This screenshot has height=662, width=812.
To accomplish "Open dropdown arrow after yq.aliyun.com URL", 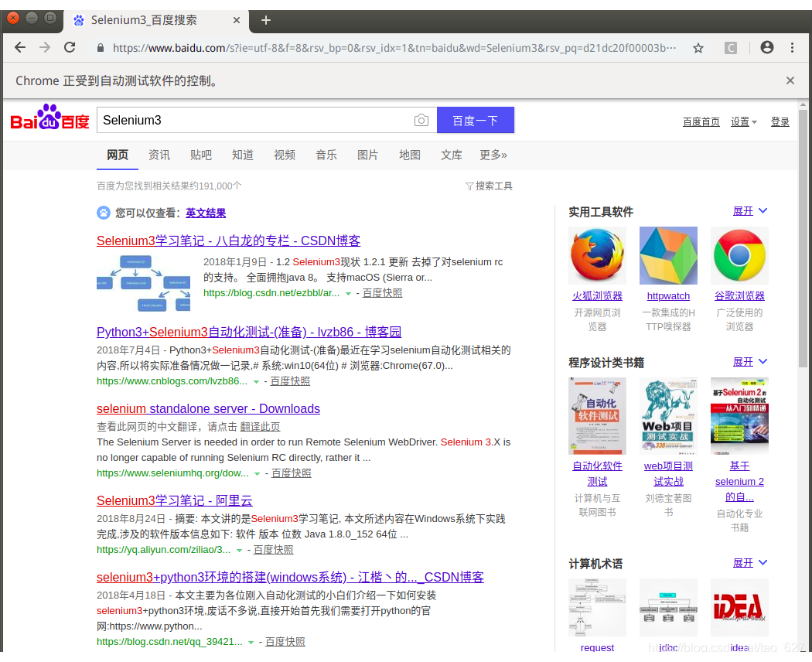I will pos(239,551).
